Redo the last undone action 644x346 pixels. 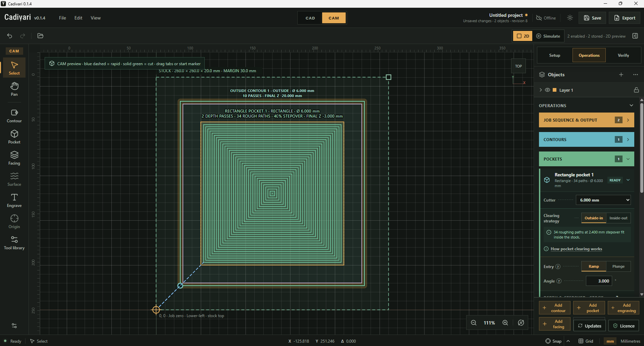22,36
